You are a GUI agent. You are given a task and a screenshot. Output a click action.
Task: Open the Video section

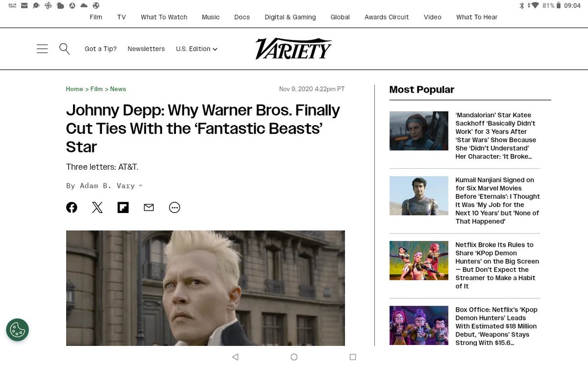(433, 17)
